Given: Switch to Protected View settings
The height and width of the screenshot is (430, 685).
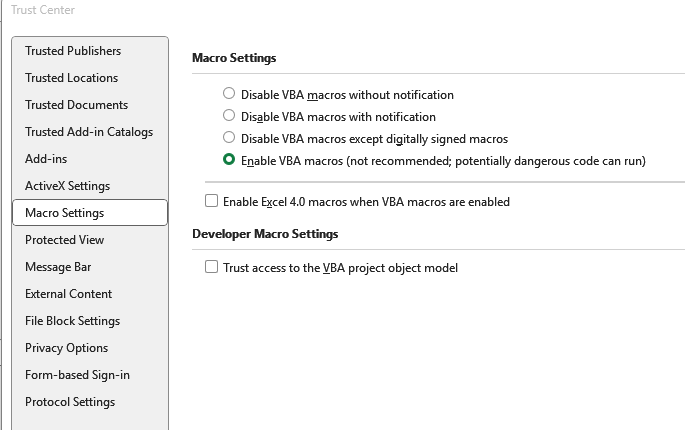Looking at the screenshot, I should coord(64,240).
